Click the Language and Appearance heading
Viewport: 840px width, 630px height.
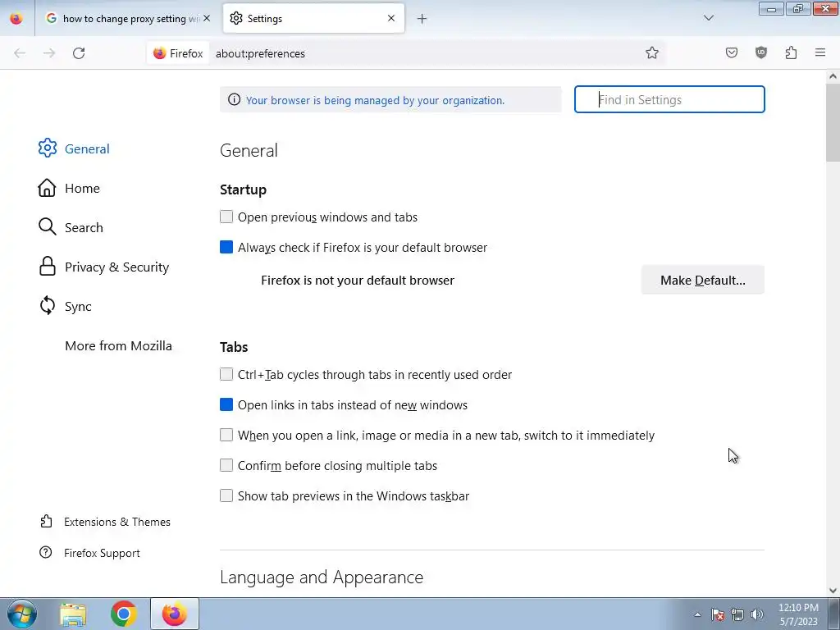pyautogui.click(x=322, y=577)
